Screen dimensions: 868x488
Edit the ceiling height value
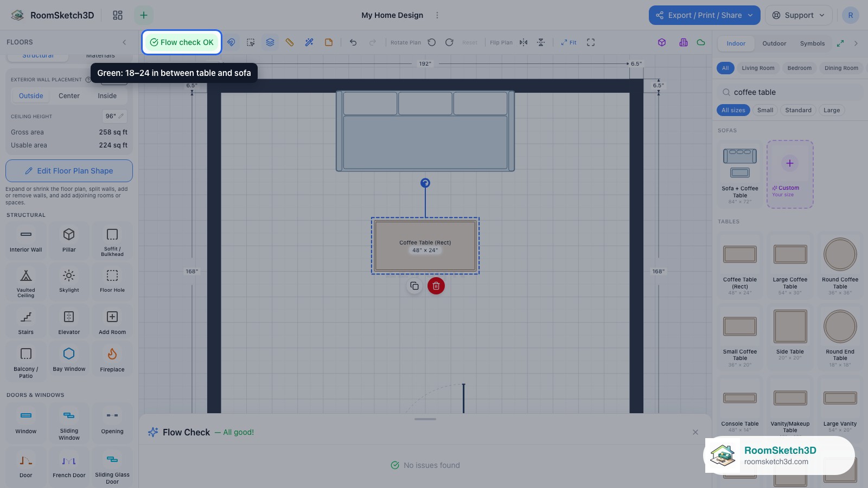tap(114, 116)
